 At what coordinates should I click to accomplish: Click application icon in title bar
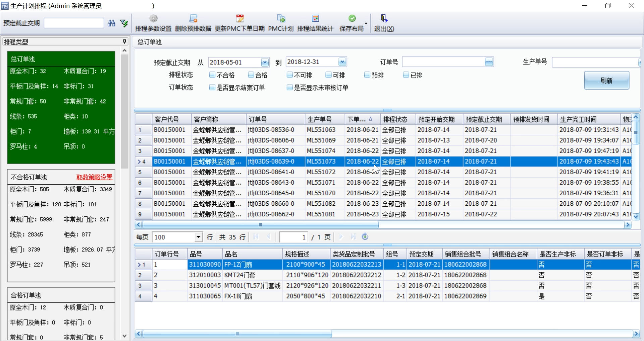click(5, 6)
